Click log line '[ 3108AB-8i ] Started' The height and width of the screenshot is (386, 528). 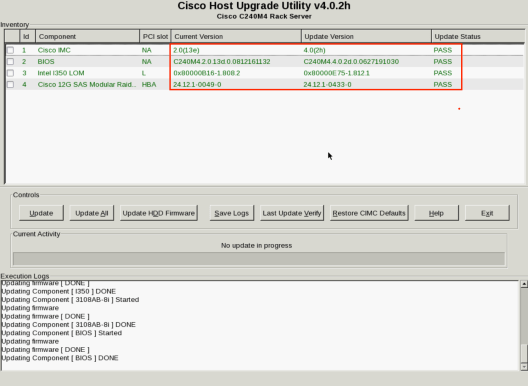105,300
